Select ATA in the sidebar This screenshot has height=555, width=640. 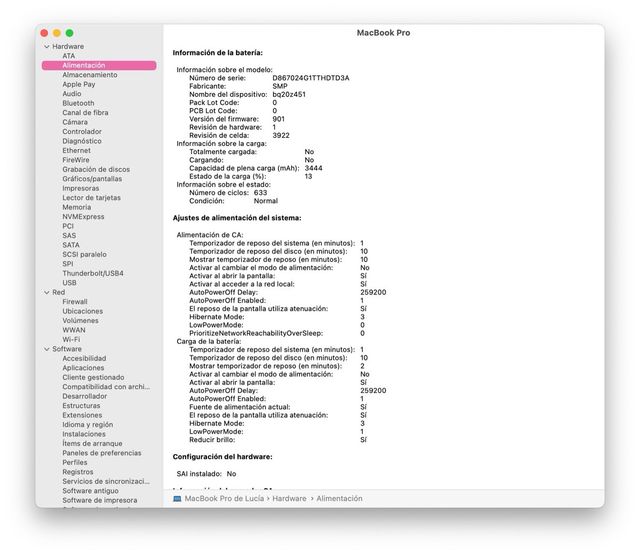69,56
